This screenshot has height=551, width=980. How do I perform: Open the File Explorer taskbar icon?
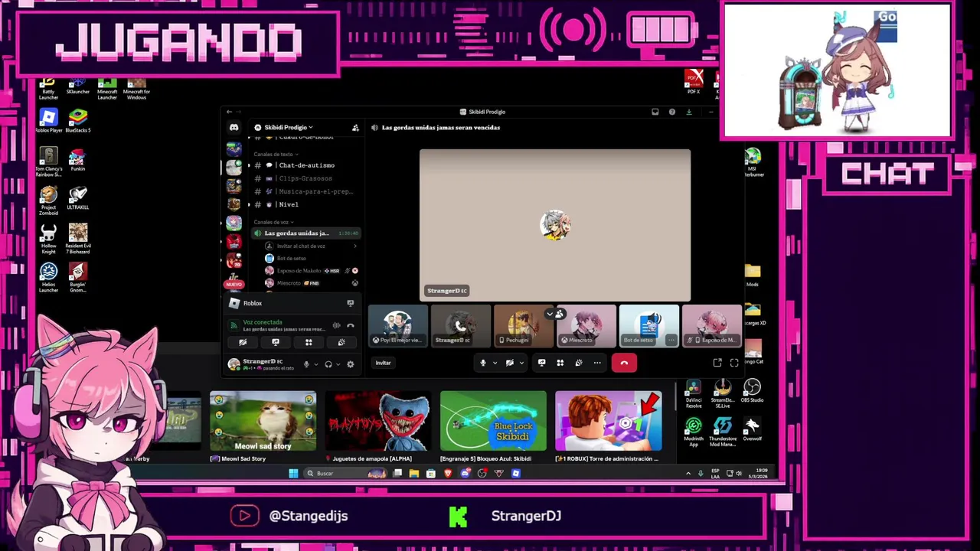(414, 473)
